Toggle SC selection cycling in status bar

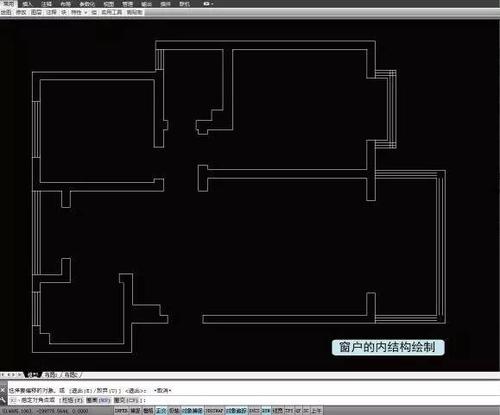(x=306, y=410)
